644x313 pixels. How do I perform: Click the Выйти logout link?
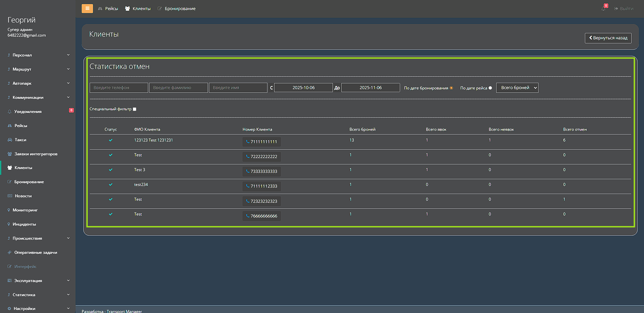[624, 9]
